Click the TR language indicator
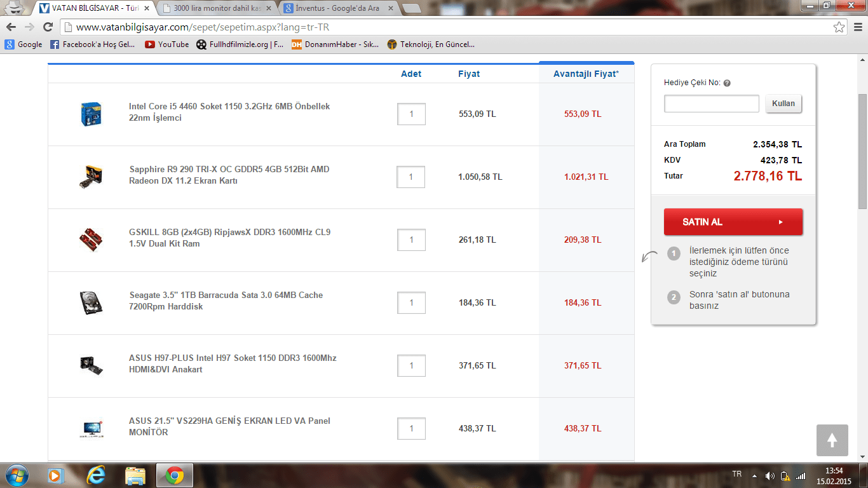Image resolution: width=868 pixels, height=488 pixels. point(737,475)
